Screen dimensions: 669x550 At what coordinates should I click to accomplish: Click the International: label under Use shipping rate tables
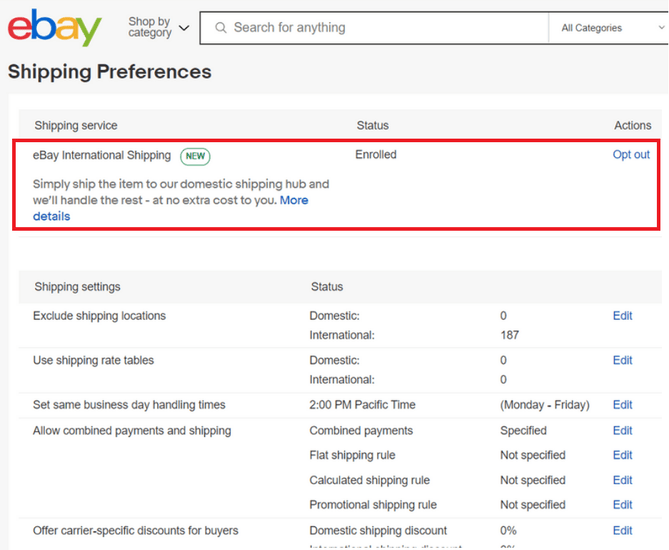[342, 380]
